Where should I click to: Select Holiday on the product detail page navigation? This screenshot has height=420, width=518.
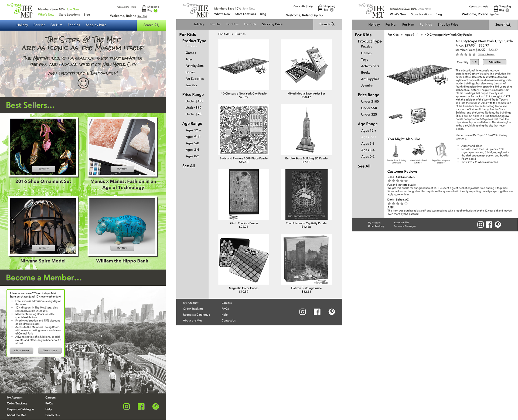pos(374,25)
